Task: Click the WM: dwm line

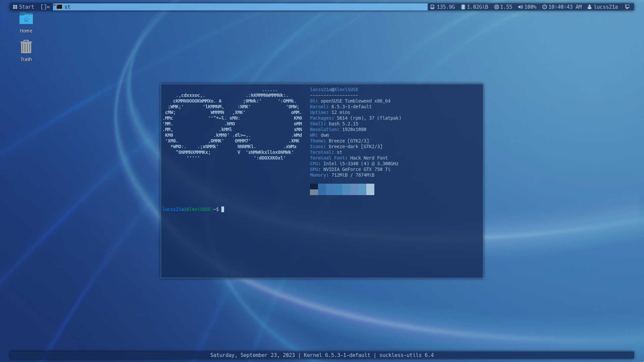Action: pos(319,135)
